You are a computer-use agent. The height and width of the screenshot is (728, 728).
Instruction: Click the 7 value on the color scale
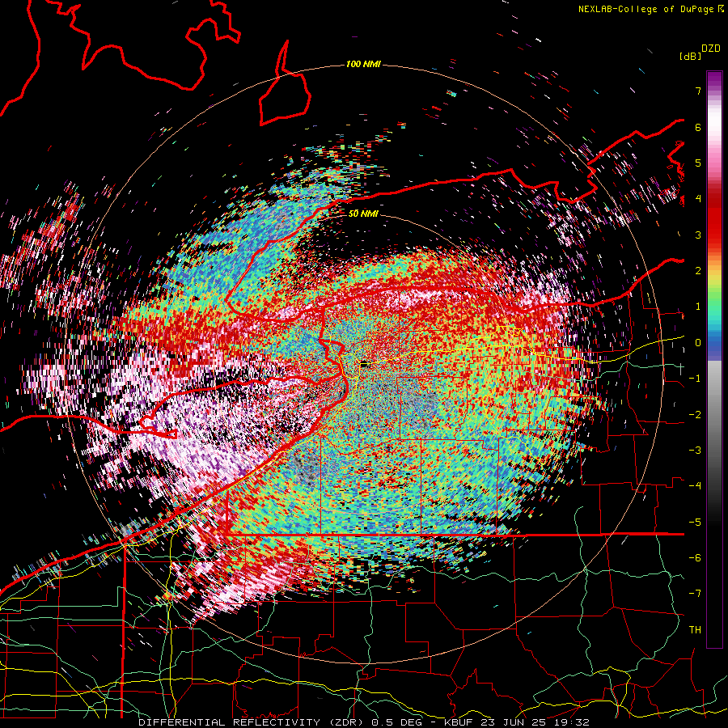coord(698,91)
